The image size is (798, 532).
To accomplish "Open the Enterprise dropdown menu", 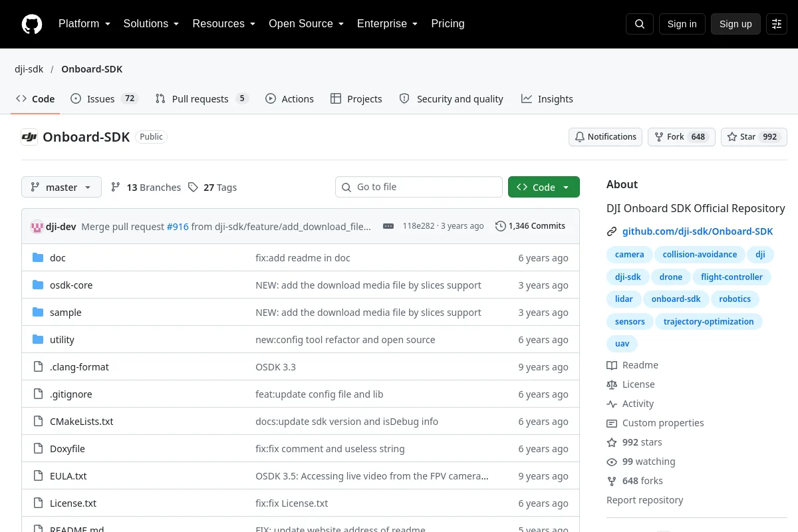I will (387, 24).
